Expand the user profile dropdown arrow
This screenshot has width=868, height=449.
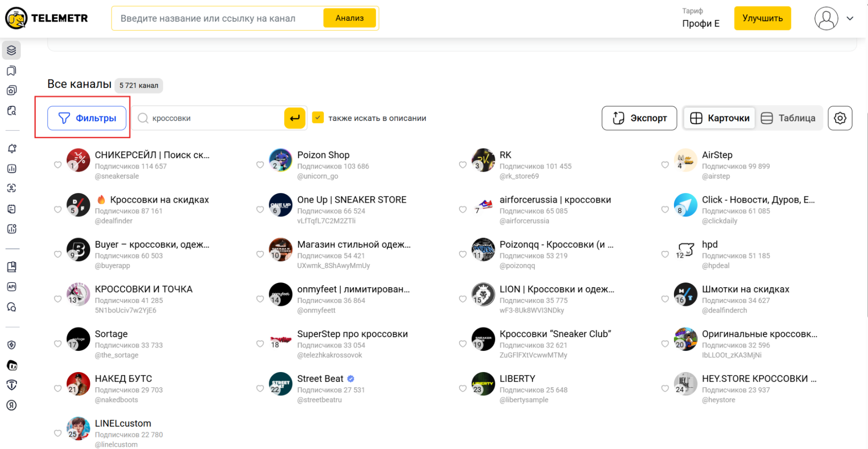click(850, 19)
